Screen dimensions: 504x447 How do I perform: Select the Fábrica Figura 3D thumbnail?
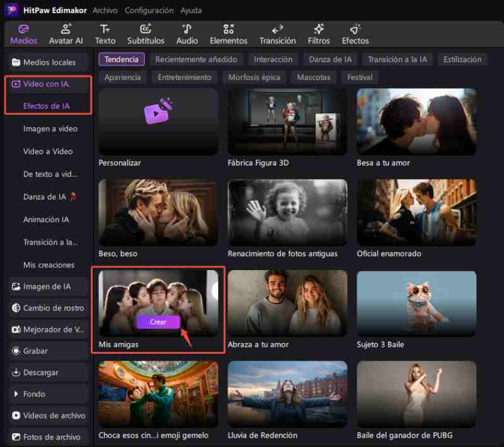tap(287, 122)
